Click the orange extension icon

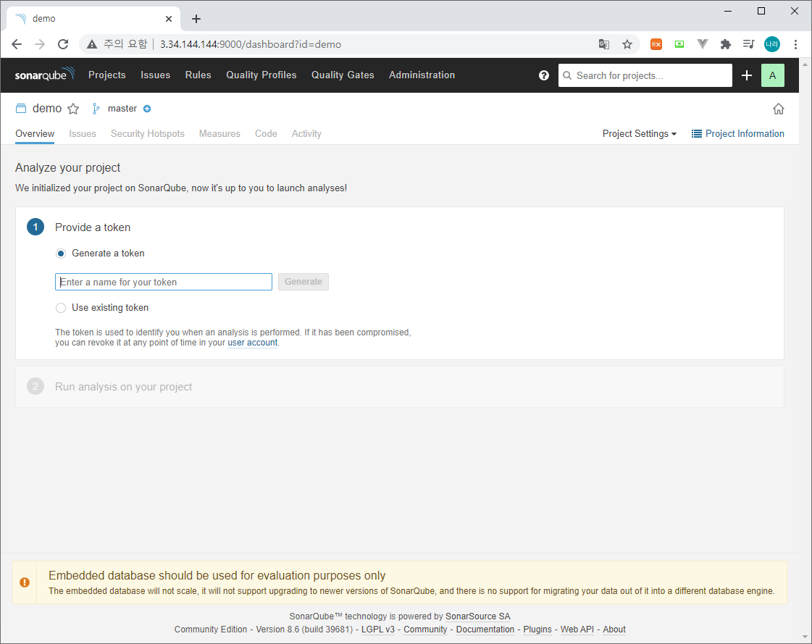[x=656, y=44]
